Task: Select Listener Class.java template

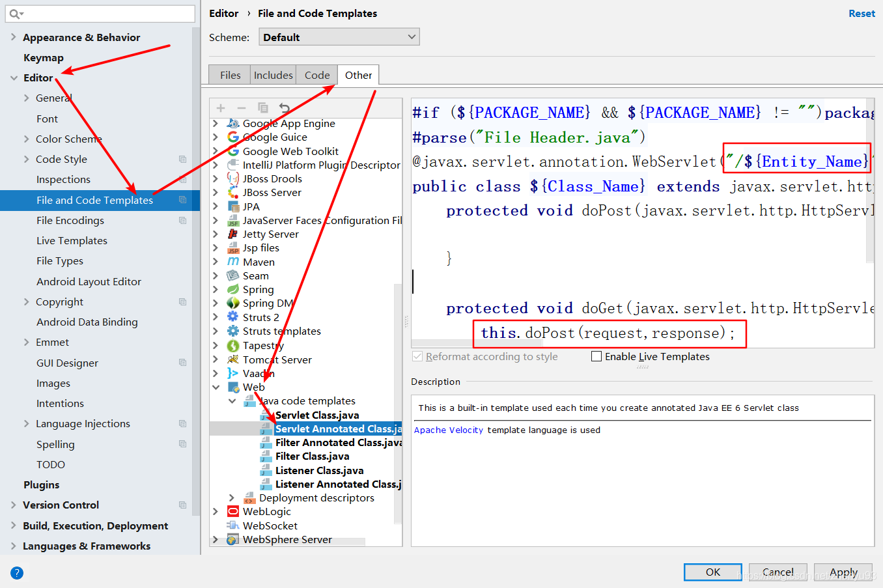Action: tap(320, 470)
